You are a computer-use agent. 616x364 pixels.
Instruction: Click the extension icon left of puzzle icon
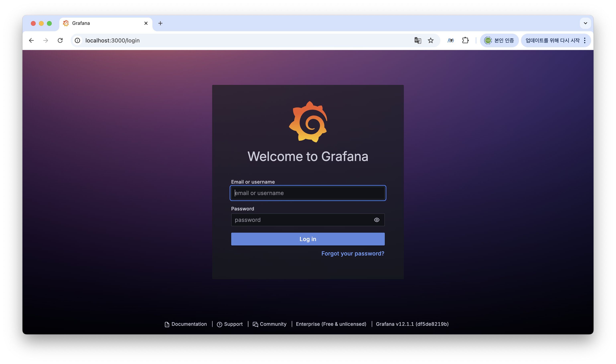tap(450, 40)
